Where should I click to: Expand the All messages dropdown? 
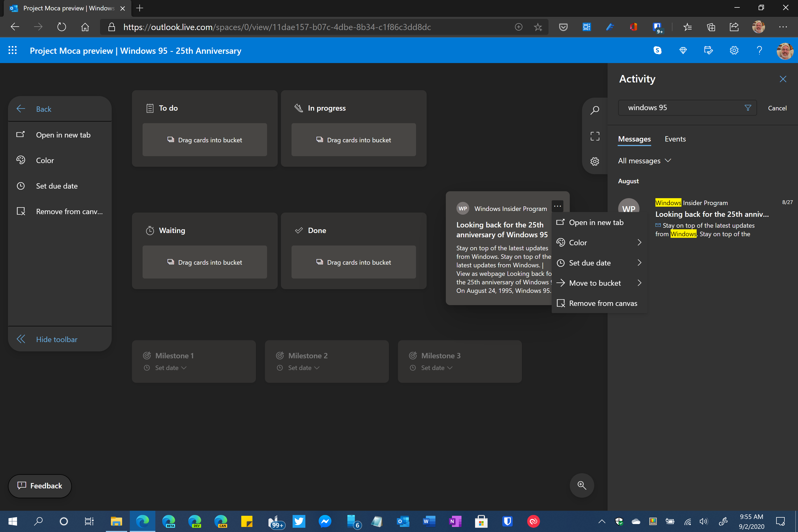(x=645, y=160)
